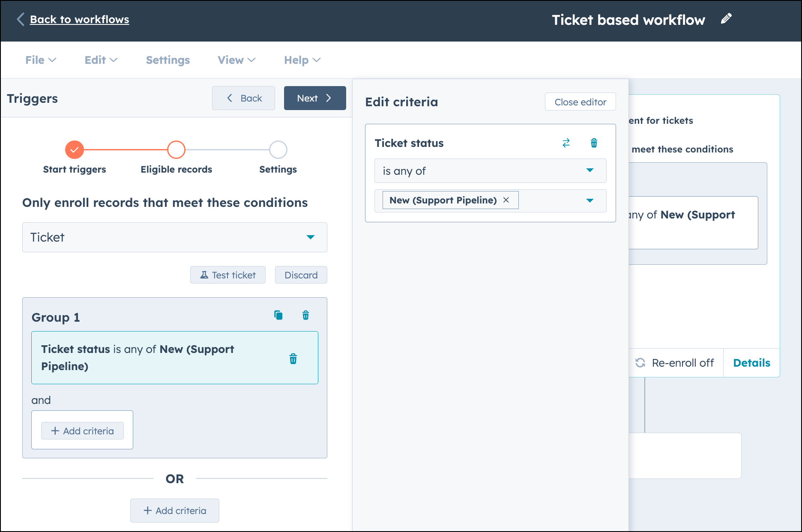Viewport: 802px width, 532px height.
Task: Open the ticket status value dropdown
Action: [x=590, y=200]
